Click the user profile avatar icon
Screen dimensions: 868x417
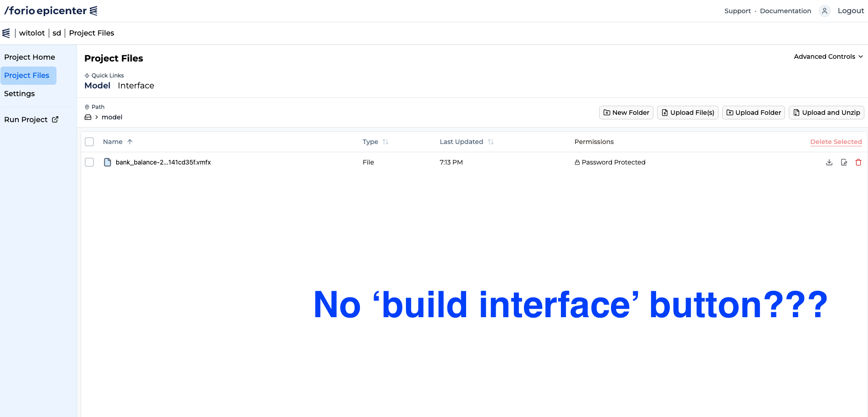(825, 11)
